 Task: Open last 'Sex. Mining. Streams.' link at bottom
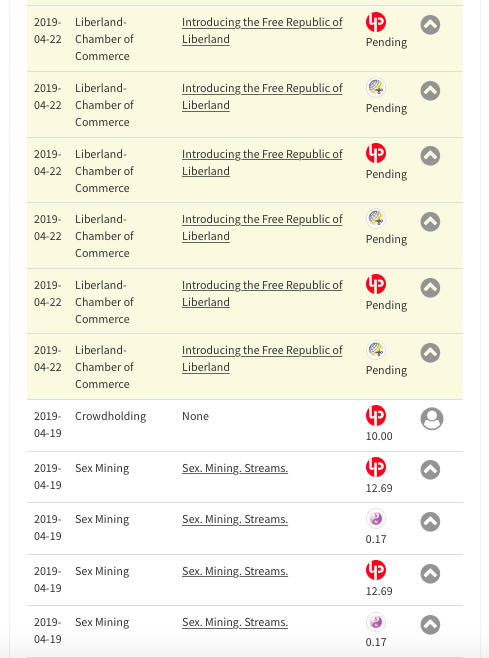tap(235, 622)
